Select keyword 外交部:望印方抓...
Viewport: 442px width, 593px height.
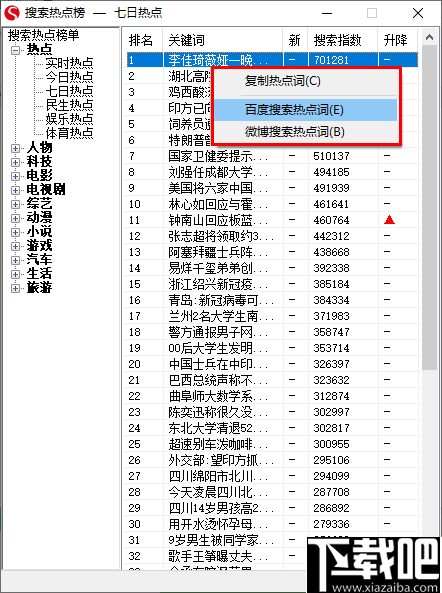pyautogui.click(x=221, y=459)
